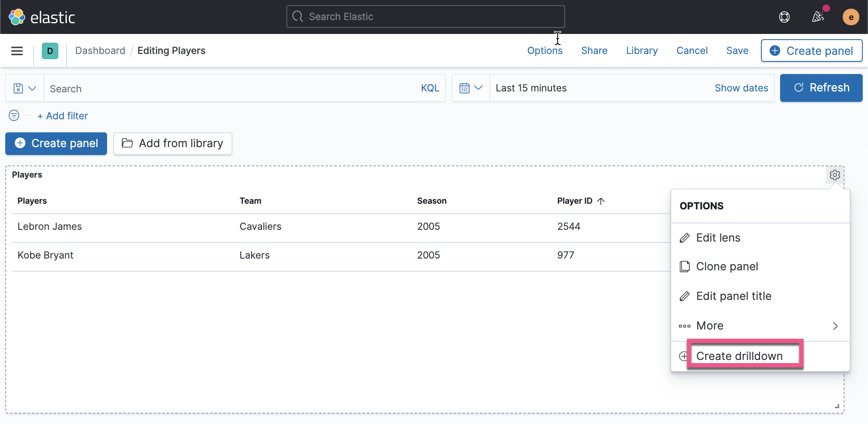Go to Dashboard breadcrumb
The image size is (868, 424).
coord(100,50)
